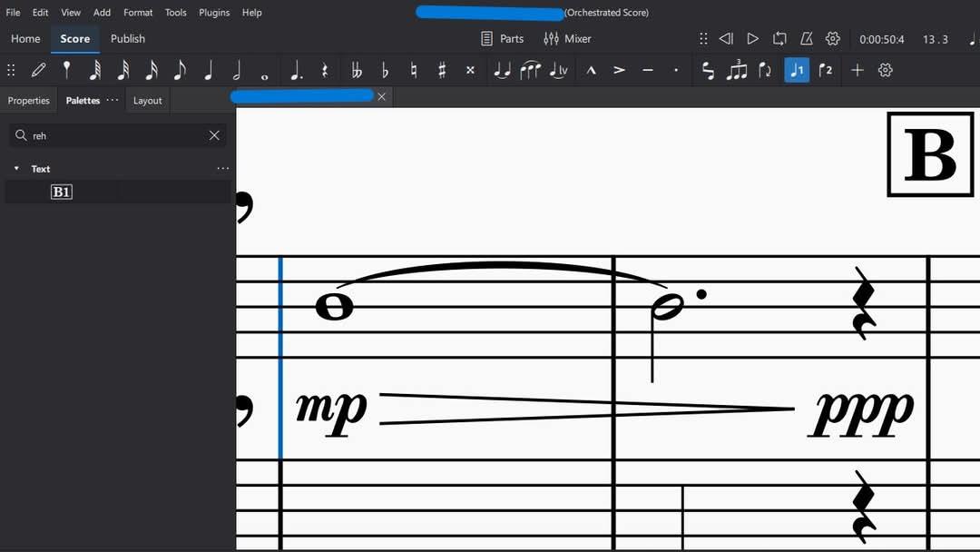Select the half note duration

pos(236,70)
